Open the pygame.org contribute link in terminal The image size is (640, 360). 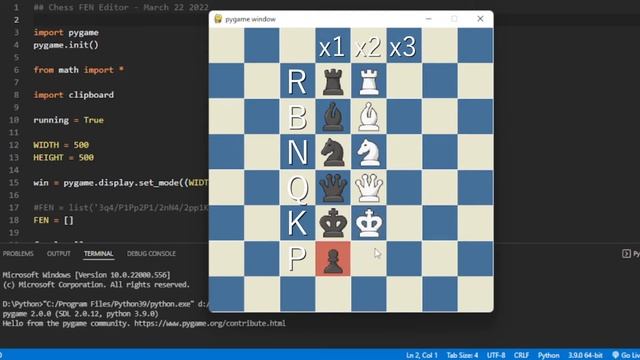210,323
